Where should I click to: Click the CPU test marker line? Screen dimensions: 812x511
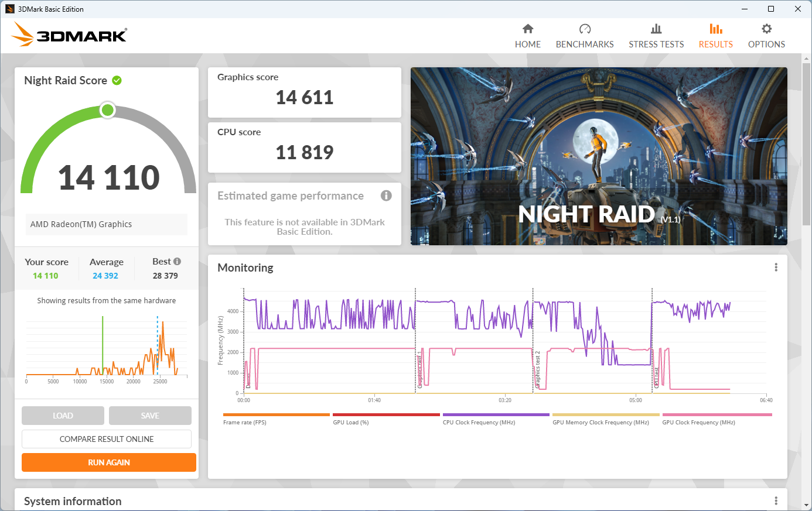pyautogui.click(x=652, y=340)
